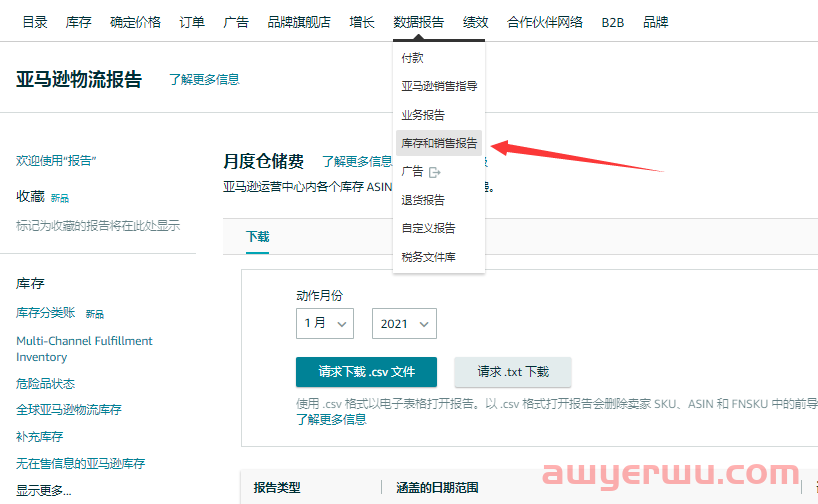Image resolution: width=818 pixels, height=504 pixels.
Task: Click 了解更多信息 next to 亚马逊物流报告
Action: 204,79
